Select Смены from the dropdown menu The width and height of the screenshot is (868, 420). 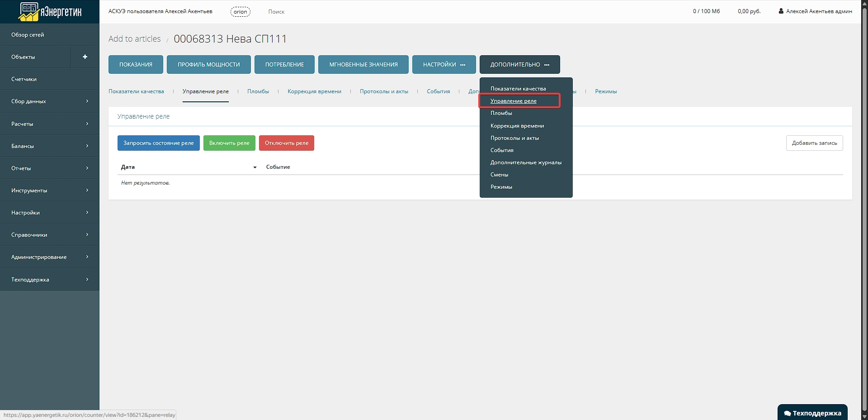coord(499,175)
